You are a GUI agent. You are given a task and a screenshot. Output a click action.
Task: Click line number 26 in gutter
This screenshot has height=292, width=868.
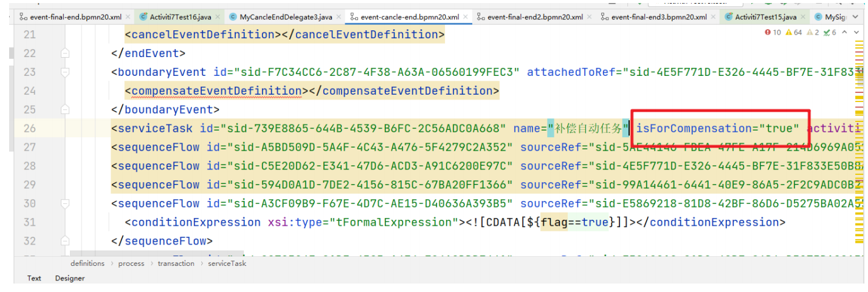pyautogui.click(x=30, y=129)
